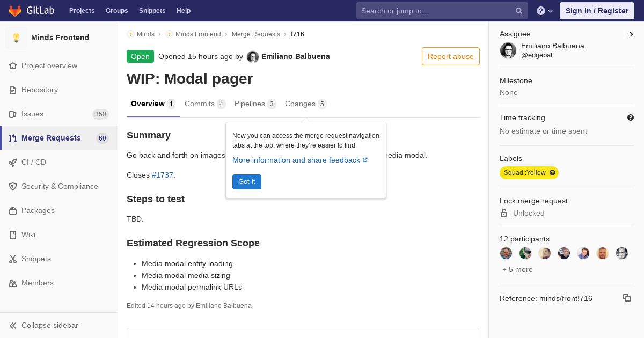Screen dimensions: 644x338
Task: Switch to the Changes tab
Action: (x=300, y=104)
